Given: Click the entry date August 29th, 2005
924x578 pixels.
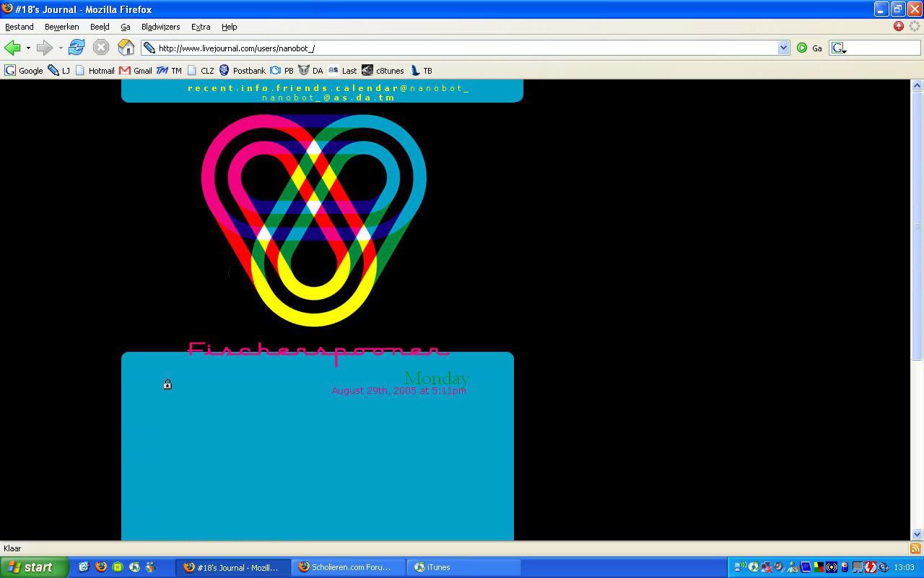Looking at the screenshot, I should (x=398, y=391).
